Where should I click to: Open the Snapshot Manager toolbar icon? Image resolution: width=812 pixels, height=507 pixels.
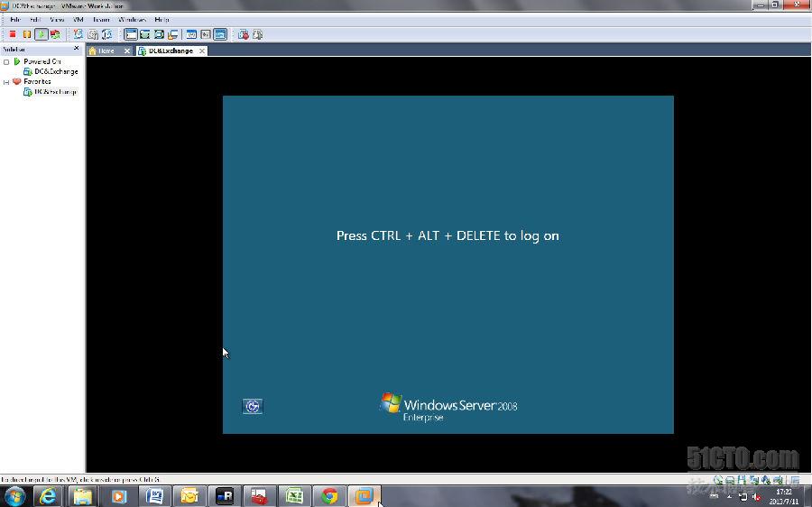tap(107, 34)
